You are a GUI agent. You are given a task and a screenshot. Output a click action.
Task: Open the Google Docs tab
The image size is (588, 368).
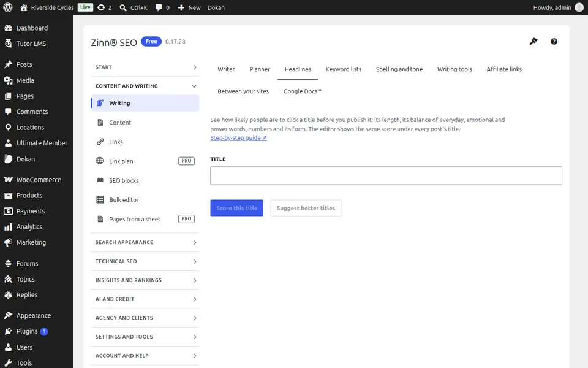[x=302, y=91]
